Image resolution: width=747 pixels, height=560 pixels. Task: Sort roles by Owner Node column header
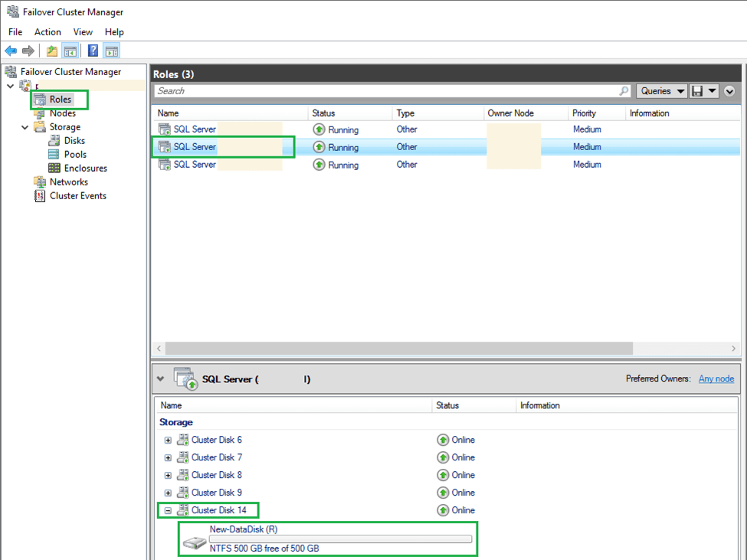pos(526,113)
